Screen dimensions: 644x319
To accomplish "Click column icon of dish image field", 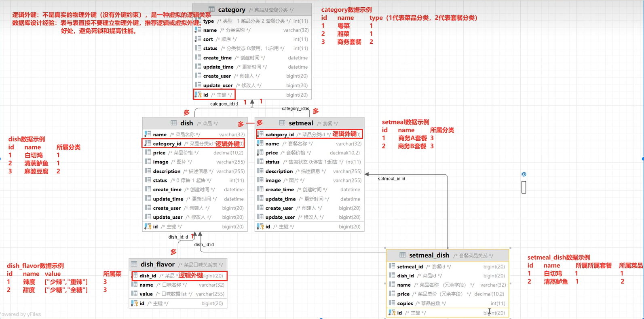I will click(x=148, y=162).
